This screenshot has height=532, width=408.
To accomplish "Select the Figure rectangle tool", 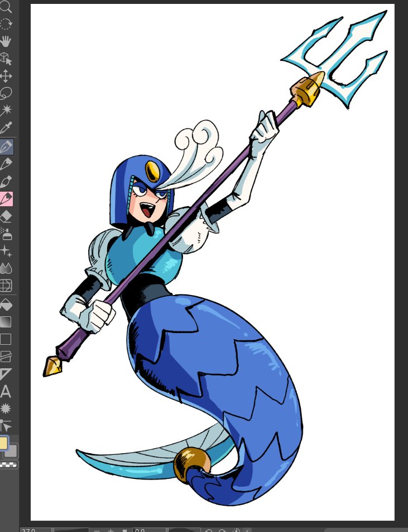I will point(6,339).
